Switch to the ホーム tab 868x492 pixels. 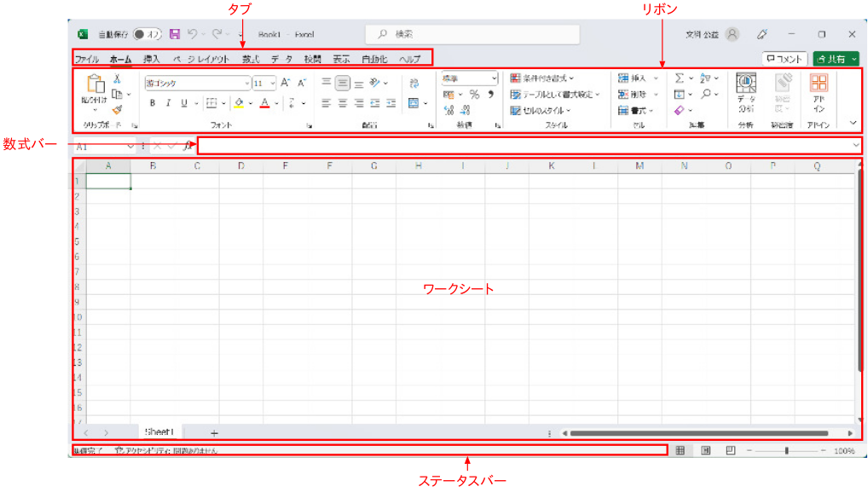pyautogui.click(x=120, y=59)
